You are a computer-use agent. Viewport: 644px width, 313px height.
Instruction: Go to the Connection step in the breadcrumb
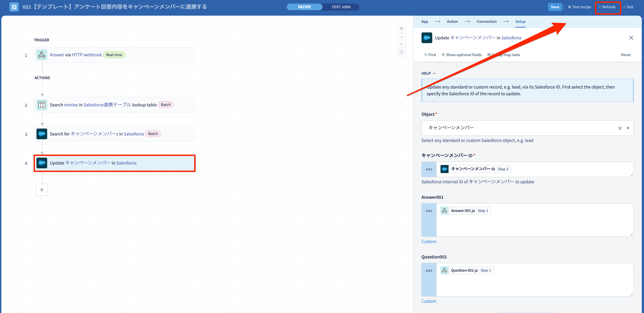(487, 21)
